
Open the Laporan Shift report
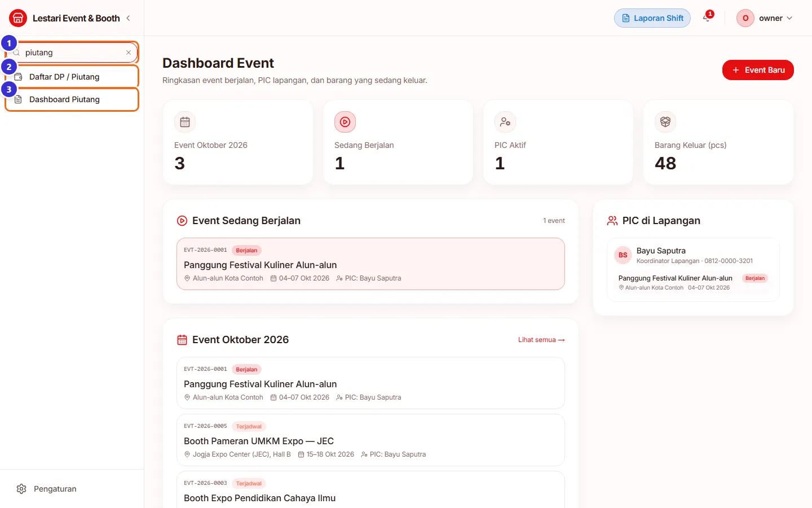(x=652, y=18)
